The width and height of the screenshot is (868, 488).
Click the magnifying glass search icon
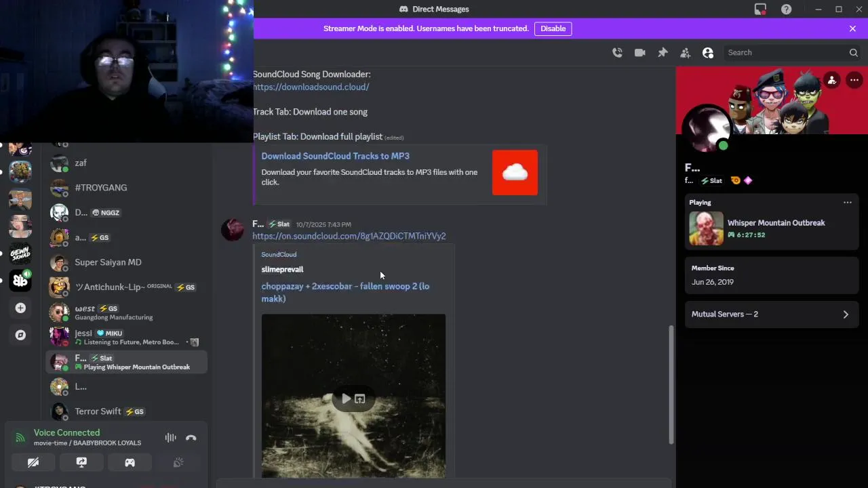(x=854, y=53)
